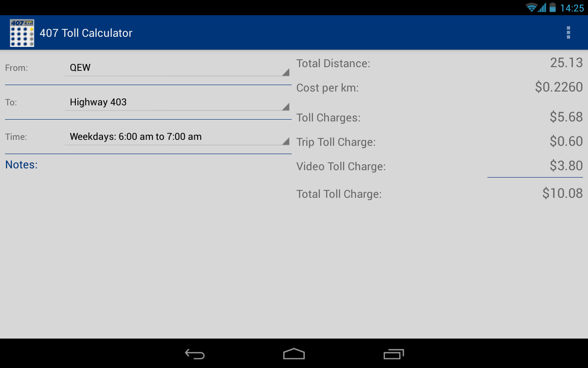Open the To dropdown showing Highway 403
Image resolution: width=588 pixels, height=368 pixels.
point(177,102)
